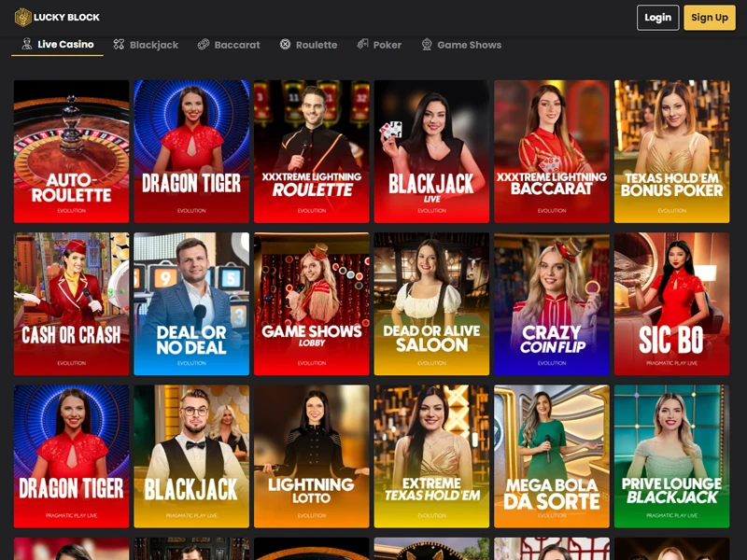Open the Baccarat tab

pyautogui.click(x=229, y=45)
